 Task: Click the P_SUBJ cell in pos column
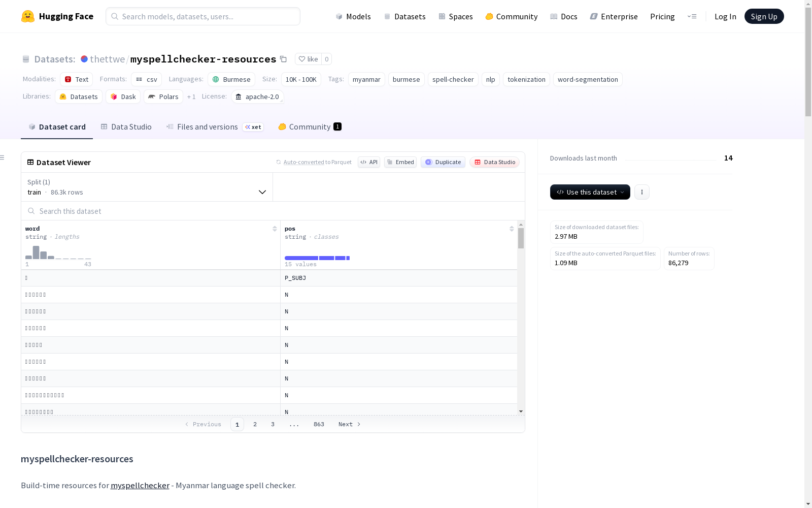398,278
